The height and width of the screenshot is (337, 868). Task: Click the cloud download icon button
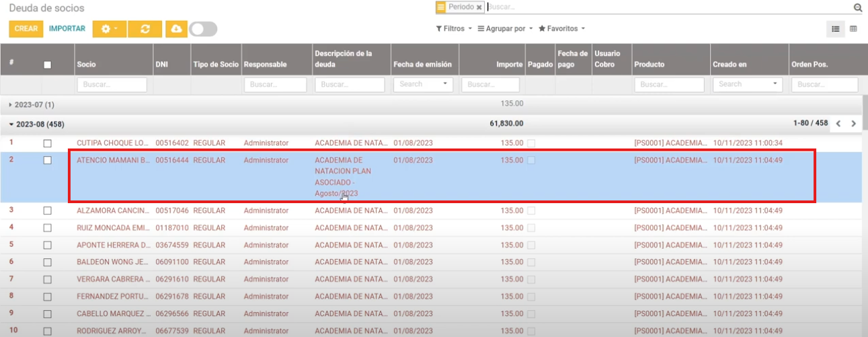click(x=176, y=29)
